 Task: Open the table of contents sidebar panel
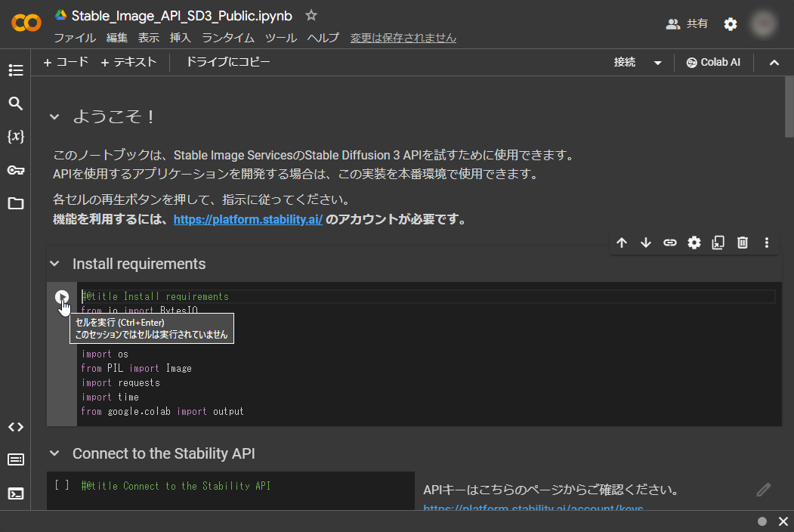point(16,70)
